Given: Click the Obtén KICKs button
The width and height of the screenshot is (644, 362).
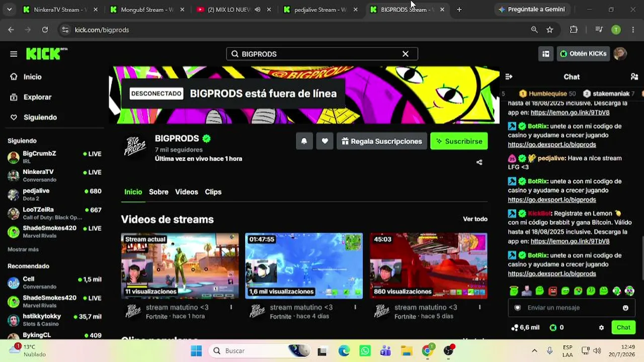Looking at the screenshot, I should click(x=583, y=54).
